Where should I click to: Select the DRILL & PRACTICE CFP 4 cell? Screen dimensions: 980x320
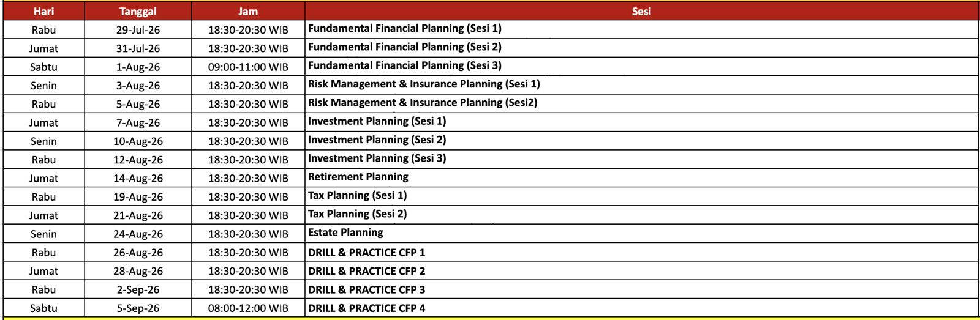(x=641, y=308)
